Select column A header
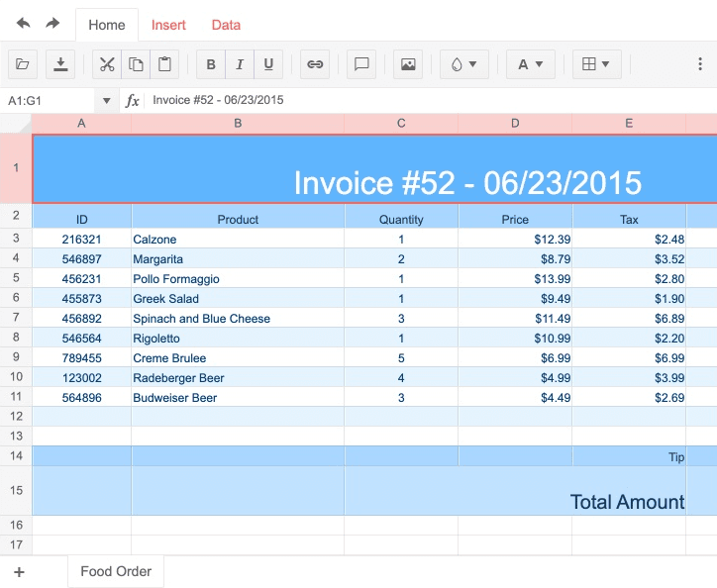Screen dimensions: 717x588 (x=81, y=124)
